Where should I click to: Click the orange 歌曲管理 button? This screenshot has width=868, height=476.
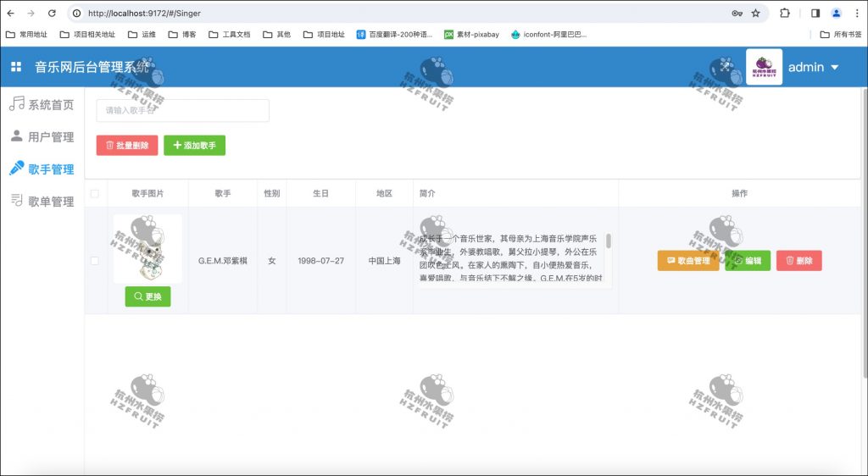coord(688,260)
